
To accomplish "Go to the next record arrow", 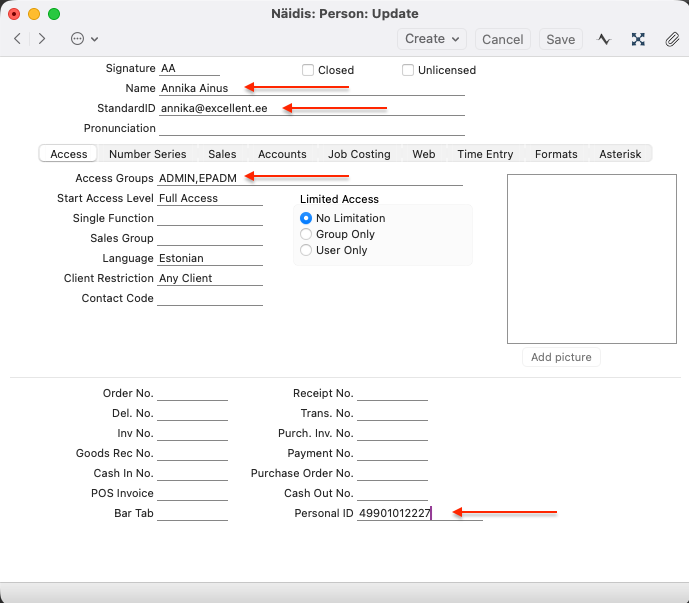I will point(42,39).
